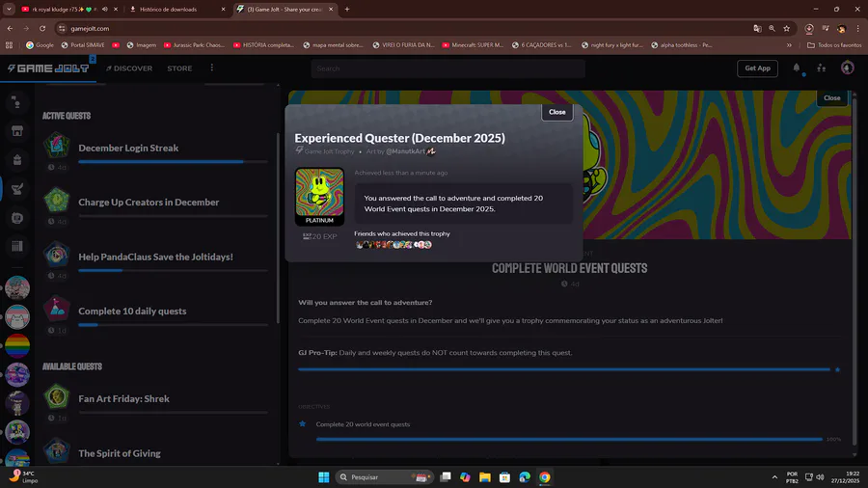Open the sidebar backpack icon

point(17,160)
